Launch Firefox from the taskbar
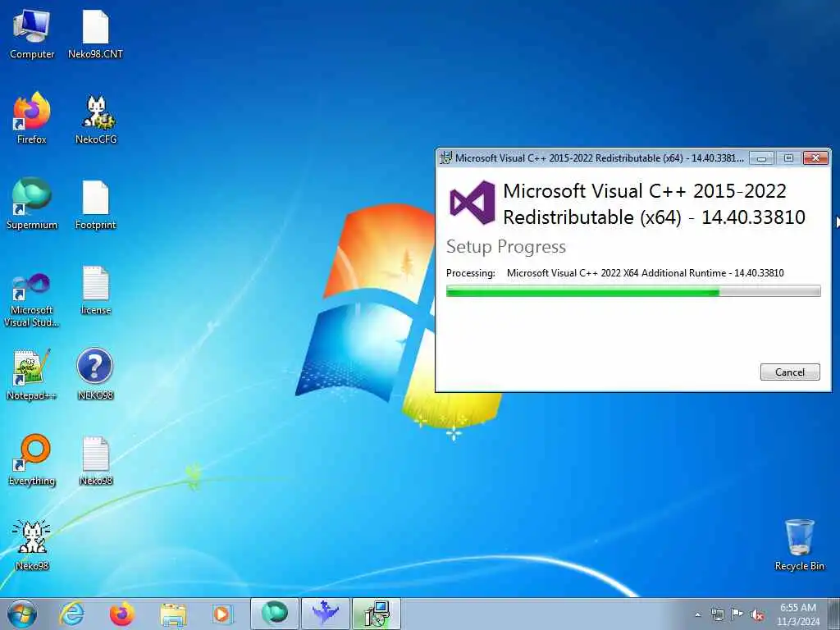This screenshot has width=840, height=630. (121, 614)
